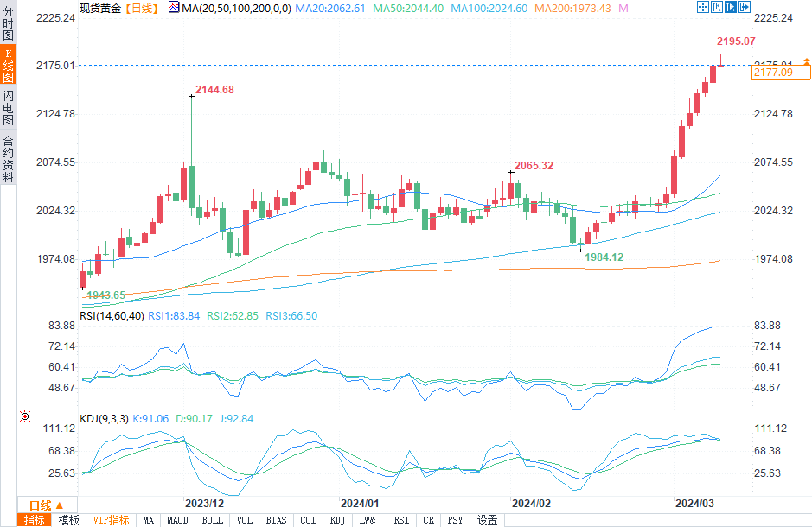Click the K:91.06 value
The image size is (812, 527).
click(150, 418)
